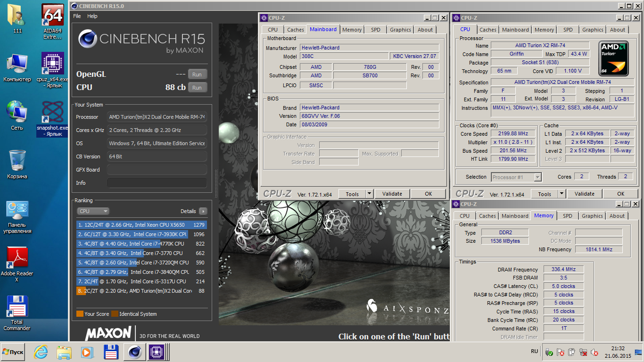Image resolution: width=644 pixels, height=362 pixels.
Task: Open Cinebench Help menu
Action: point(92,16)
